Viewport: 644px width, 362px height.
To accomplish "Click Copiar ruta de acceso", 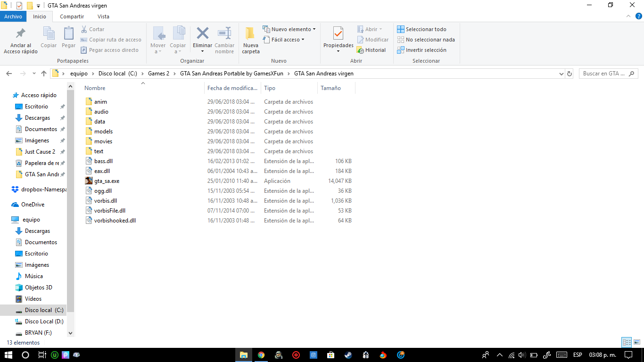I will point(111,40).
